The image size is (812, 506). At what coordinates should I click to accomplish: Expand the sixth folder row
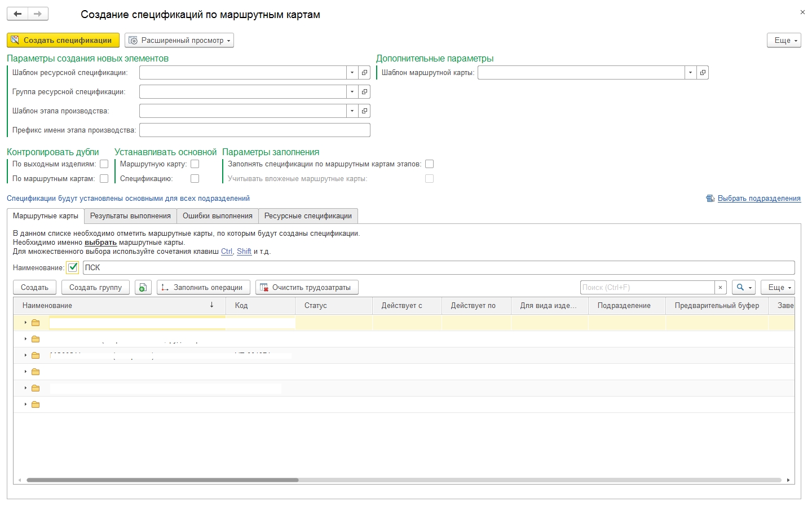pos(25,404)
